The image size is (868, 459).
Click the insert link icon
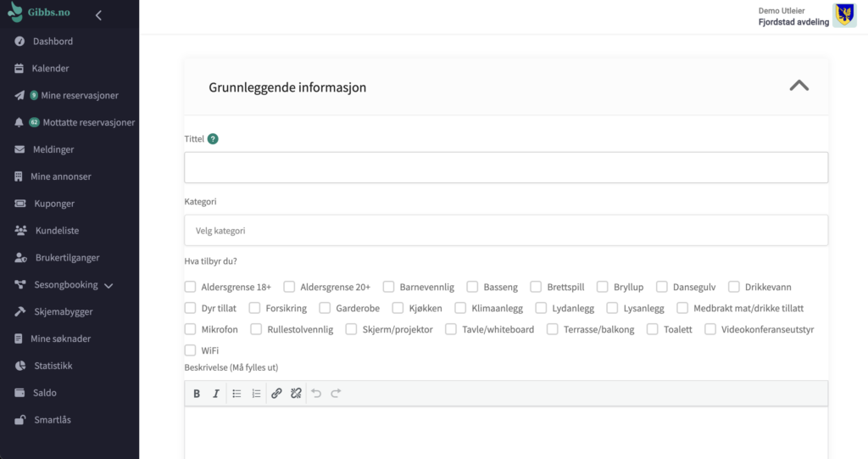pos(276,394)
